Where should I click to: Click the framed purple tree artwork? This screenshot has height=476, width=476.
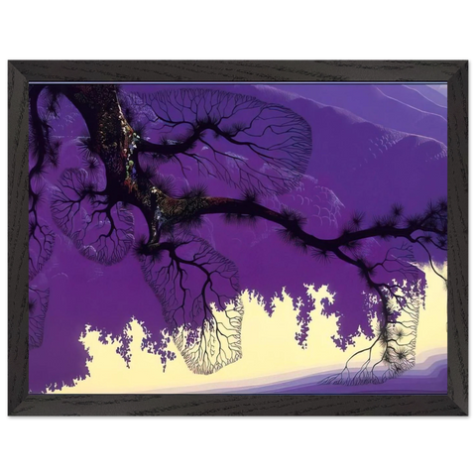238,238
